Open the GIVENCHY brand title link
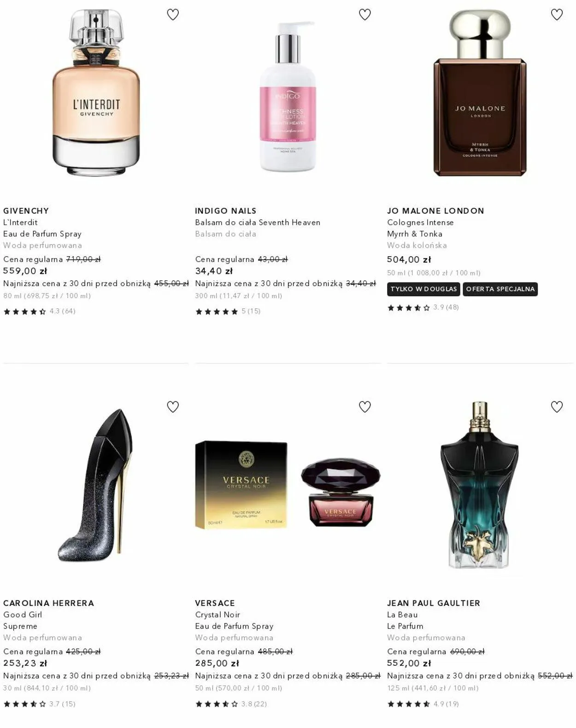Image resolution: width=576 pixels, height=728 pixels. click(x=26, y=211)
